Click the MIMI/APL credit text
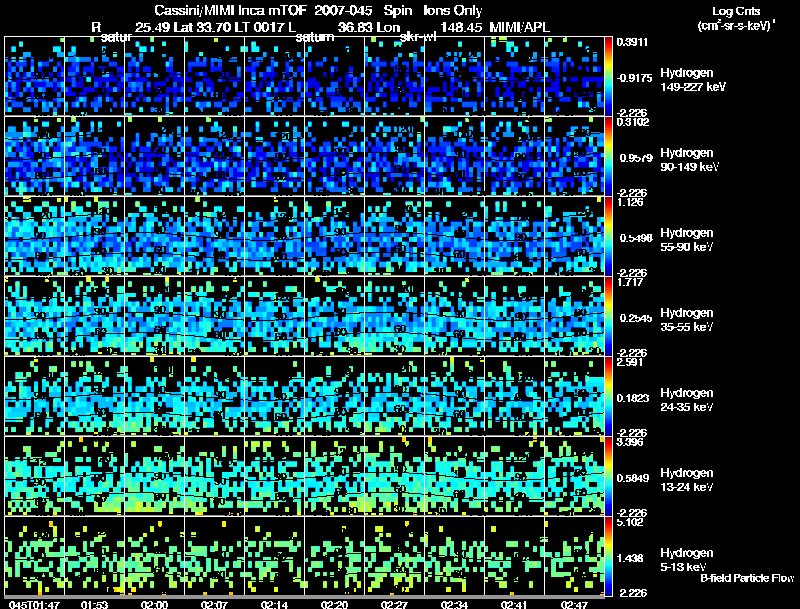The image size is (800, 609). pyautogui.click(x=519, y=27)
